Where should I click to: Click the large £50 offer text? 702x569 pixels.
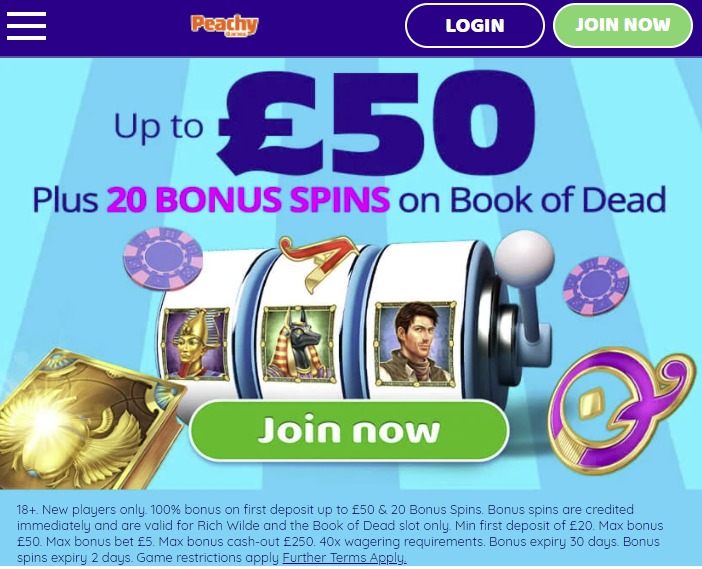(x=377, y=121)
